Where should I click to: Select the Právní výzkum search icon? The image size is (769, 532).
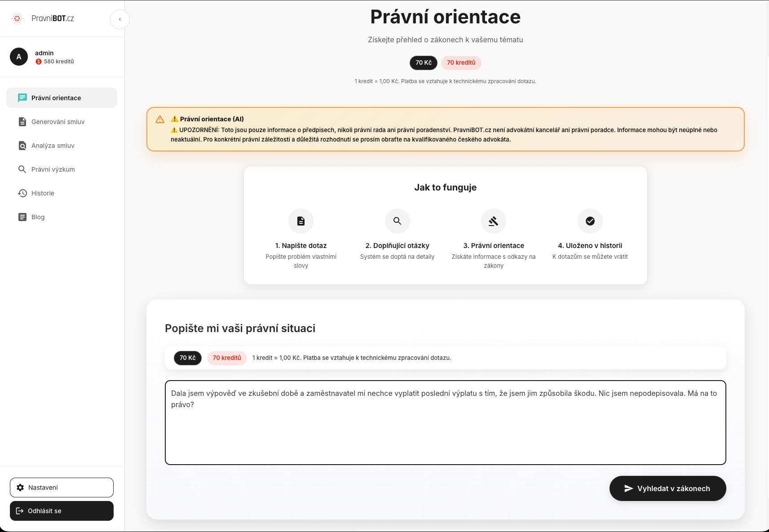click(22, 169)
